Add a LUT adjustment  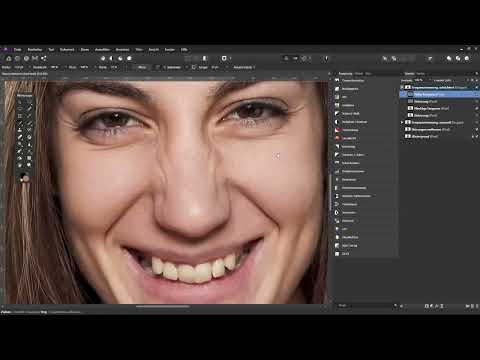click(x=365, y=229)
